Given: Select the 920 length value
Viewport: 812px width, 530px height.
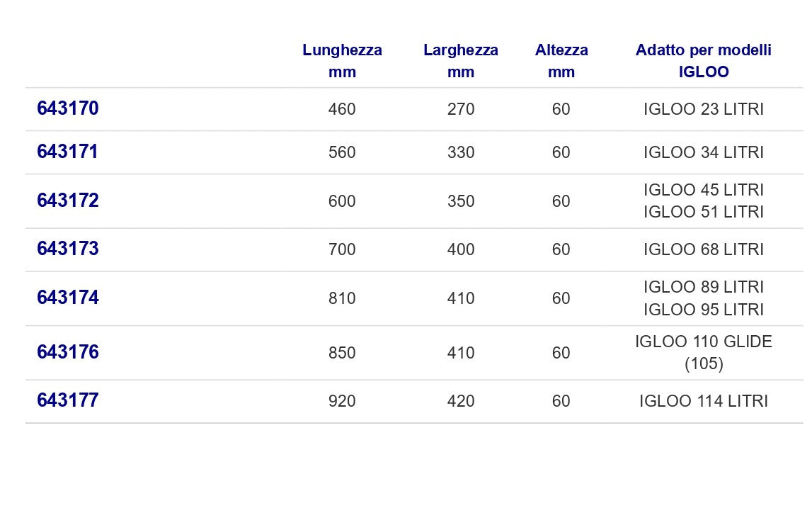Looking at the screenshot, I should tap(342, 401).
